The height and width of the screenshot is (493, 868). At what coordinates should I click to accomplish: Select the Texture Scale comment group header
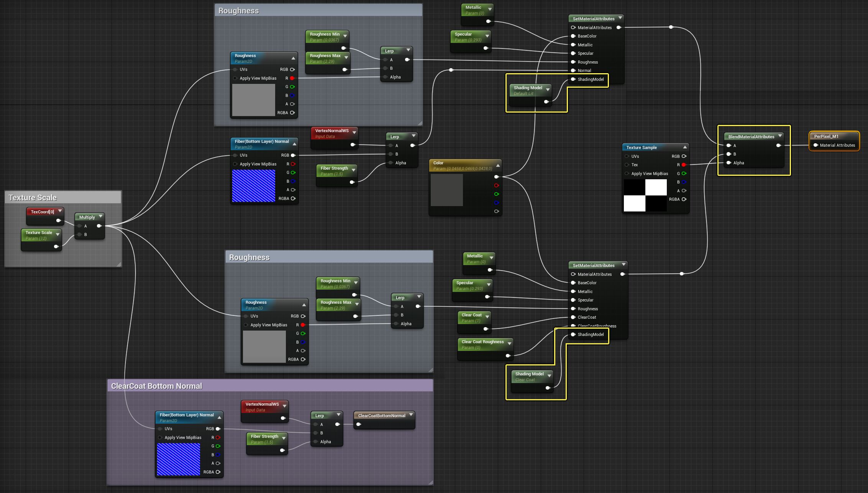click(33, 197)
